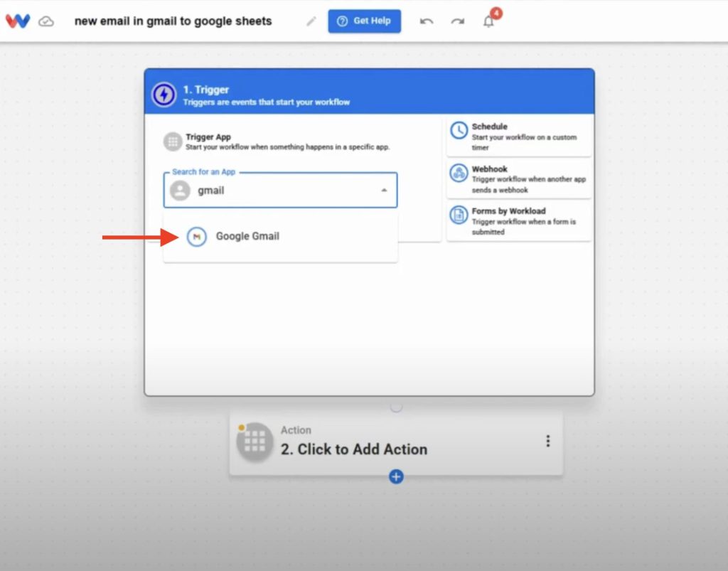The width and height of the screenshot is (728, 571).
Task: Choose the Webhook trigger option
Action: click(519, 179)
